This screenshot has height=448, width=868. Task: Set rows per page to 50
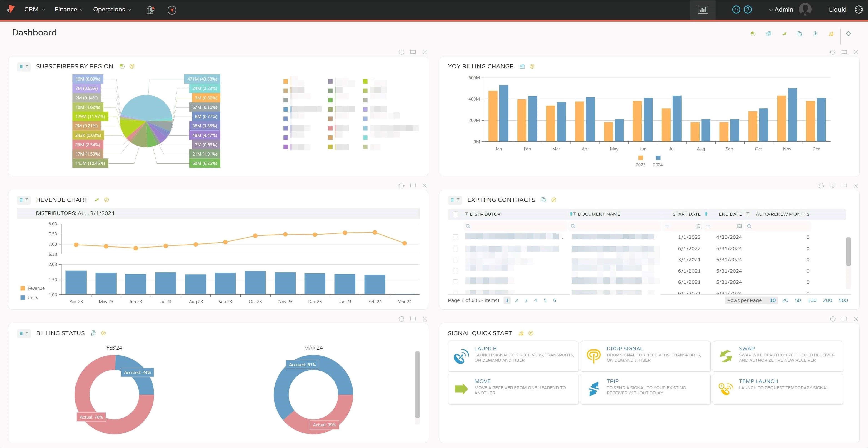(798, 300)
